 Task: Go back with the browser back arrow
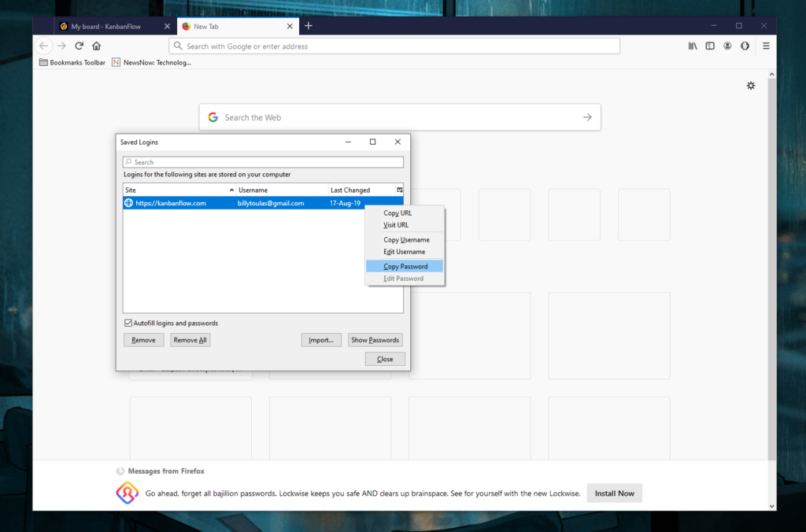(x=44, y=46)
